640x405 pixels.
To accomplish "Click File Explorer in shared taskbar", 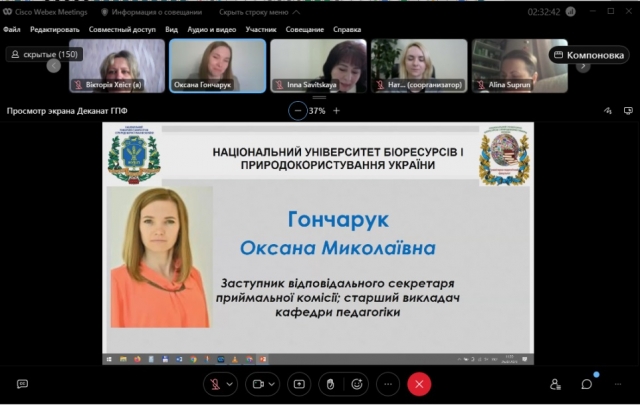I will click(x=123, y=359).
